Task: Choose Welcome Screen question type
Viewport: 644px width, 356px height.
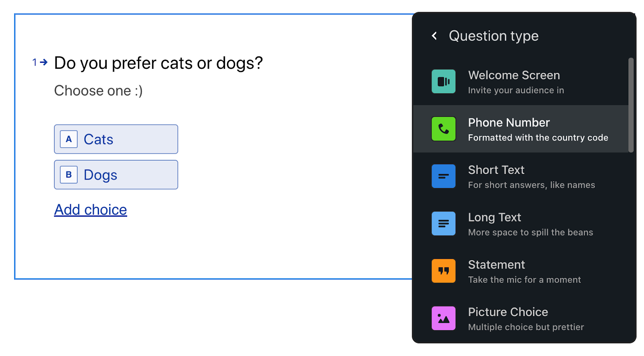Action: [521, 82]
